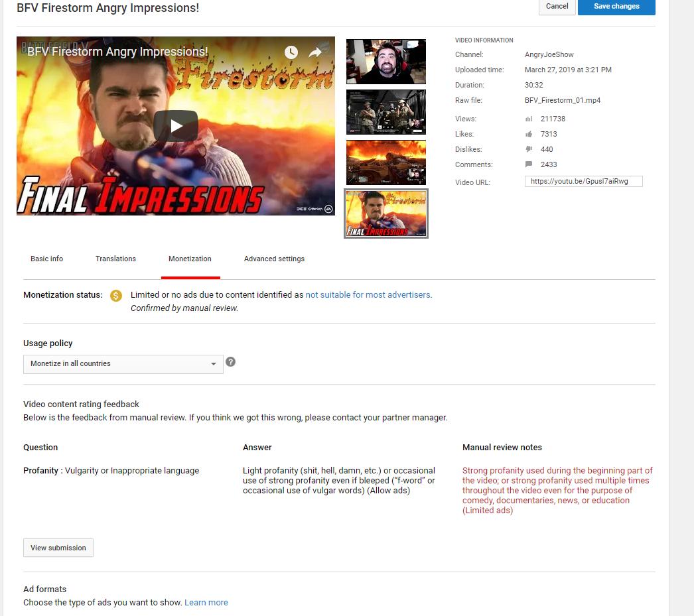The image size is (694, 616).
Task: Click the views count 211738
Action: [x=553, y=119]
